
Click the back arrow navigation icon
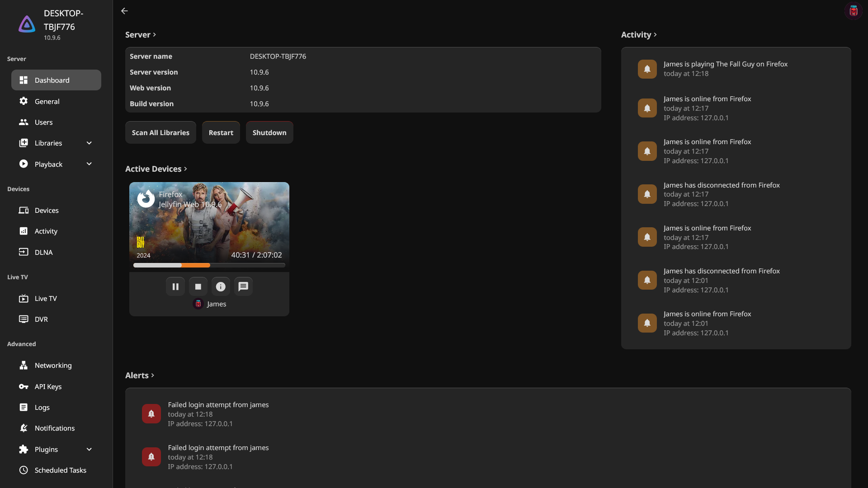click(124, 11)
